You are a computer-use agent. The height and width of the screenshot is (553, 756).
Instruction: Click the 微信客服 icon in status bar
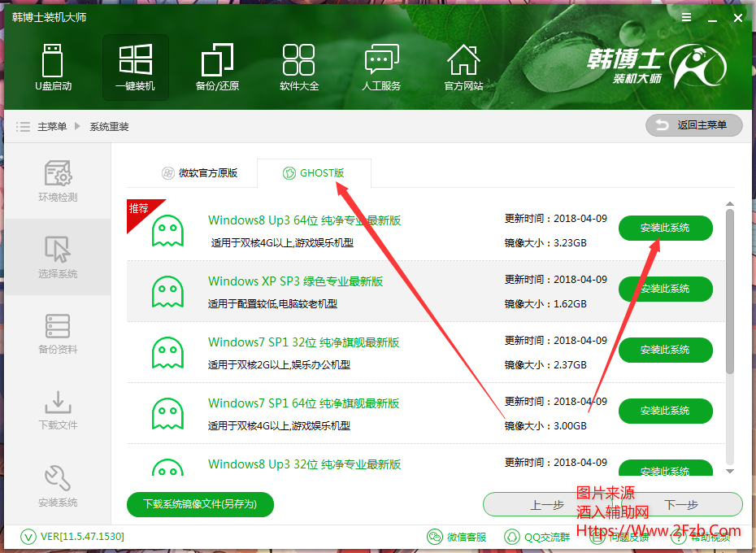[434, 537]
